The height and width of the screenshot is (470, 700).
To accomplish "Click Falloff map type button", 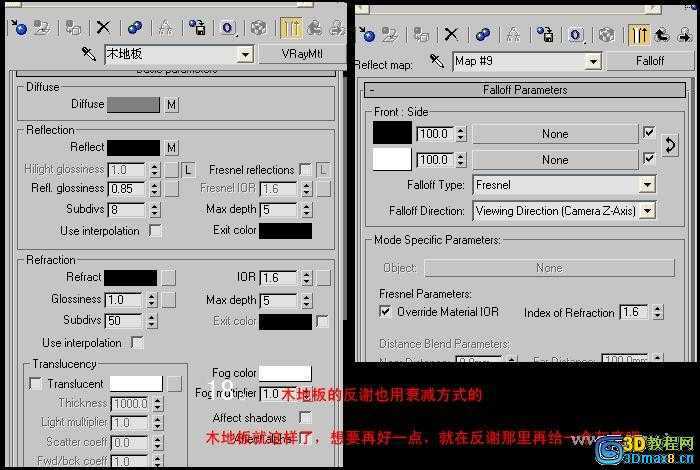I will click(x=650, y=61).
